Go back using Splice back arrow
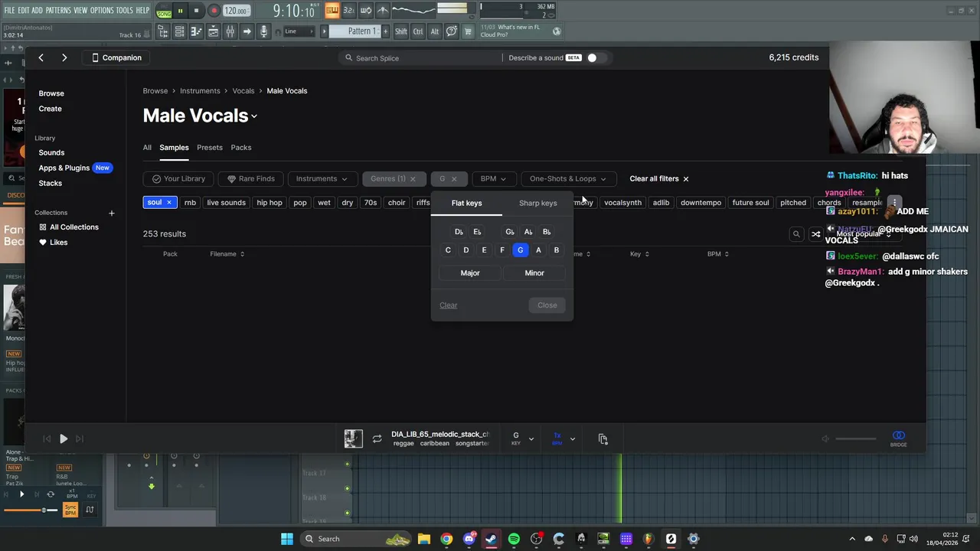The width and height of the screenshot is (980, 551). click(41, 57)
